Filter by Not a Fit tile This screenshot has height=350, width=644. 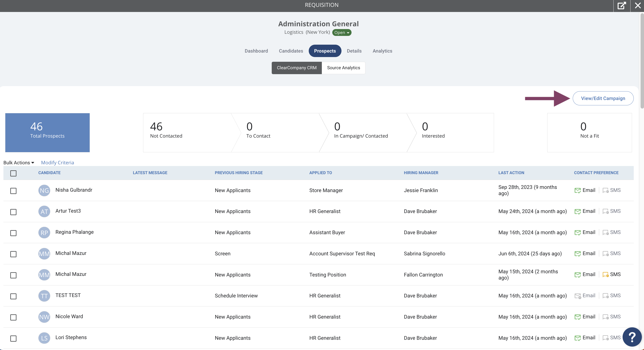[589, 133]
